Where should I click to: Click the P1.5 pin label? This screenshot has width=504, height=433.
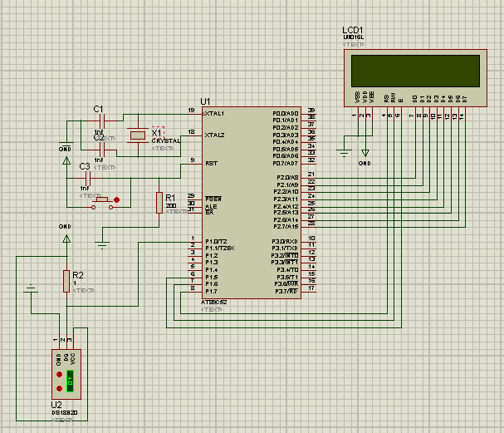coord(211,278)
